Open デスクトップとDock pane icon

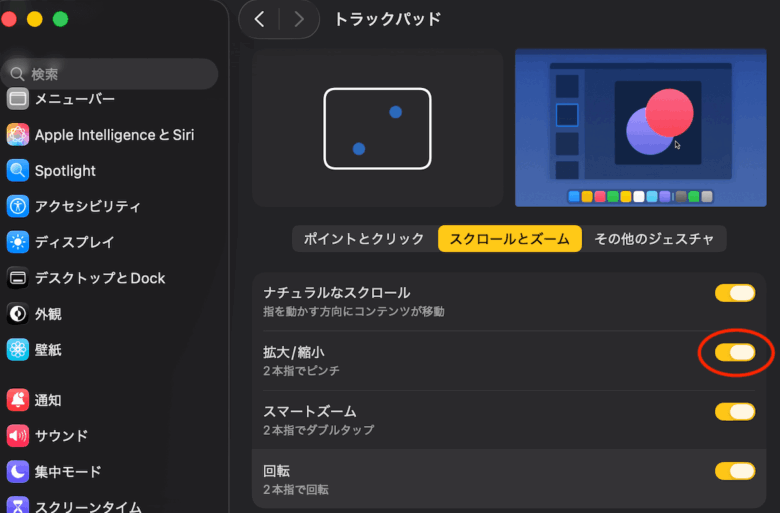pyautogui.click(x=18, y=278)
